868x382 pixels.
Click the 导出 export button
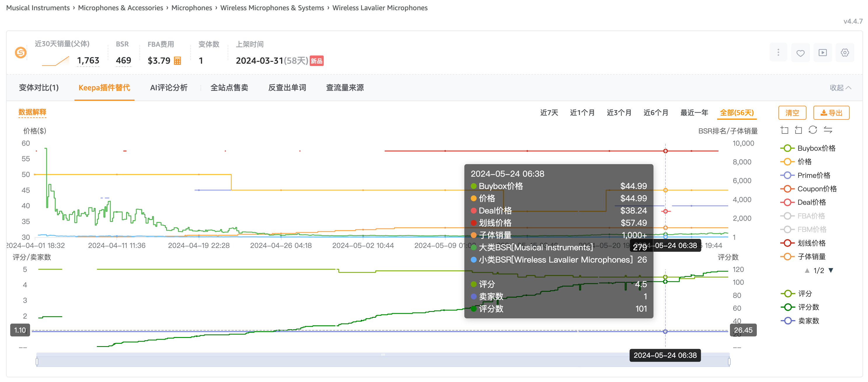(831, 113)
